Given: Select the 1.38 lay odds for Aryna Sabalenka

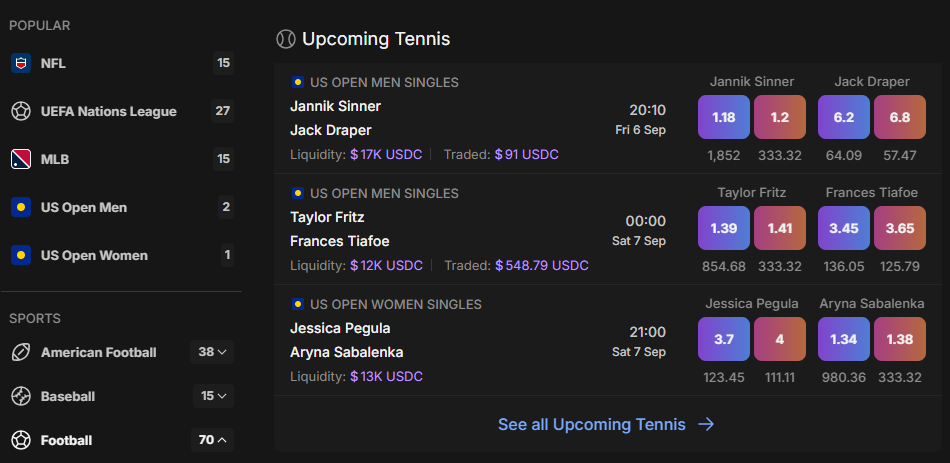Looking at the screenshot, I should pyautogui.click(x=900, y=339).
